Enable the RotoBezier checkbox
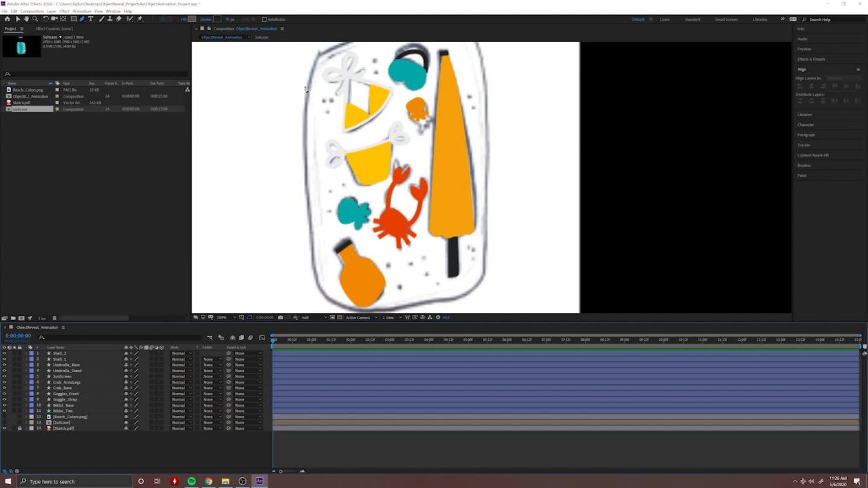Image resolution: width=868 pixels, height=488 pixels. pyautogui.click(x=264, y=19)
